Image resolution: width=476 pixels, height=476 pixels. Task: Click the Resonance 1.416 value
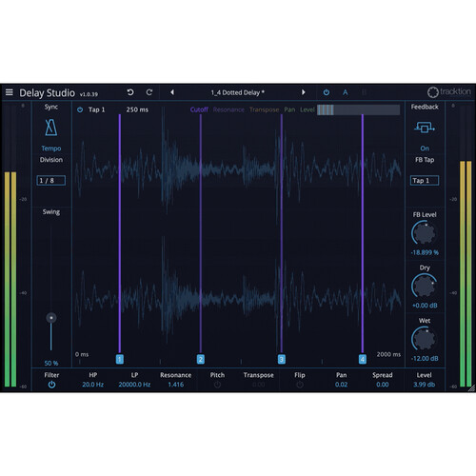point(176,385)
